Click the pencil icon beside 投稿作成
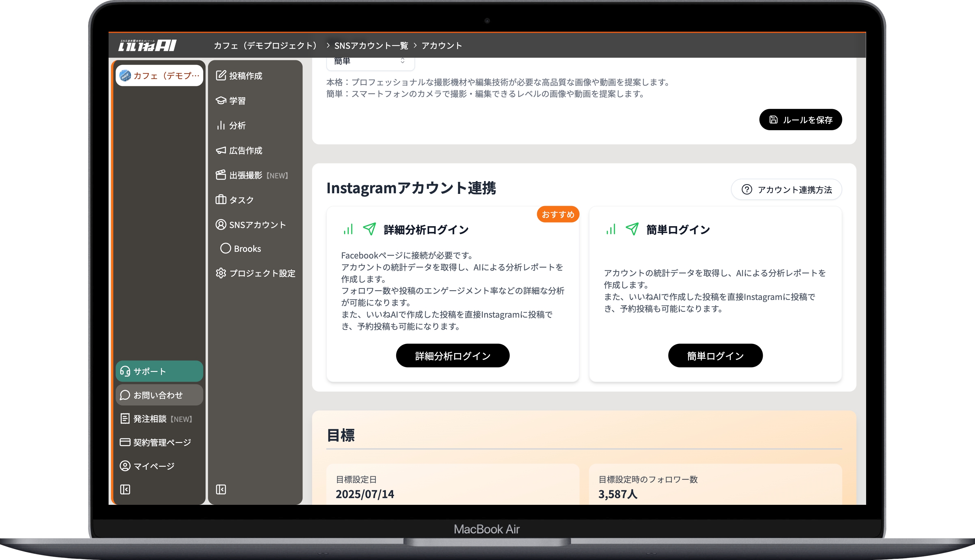The height and width of the screenshot is (560, 975). (x=221, y=75)
